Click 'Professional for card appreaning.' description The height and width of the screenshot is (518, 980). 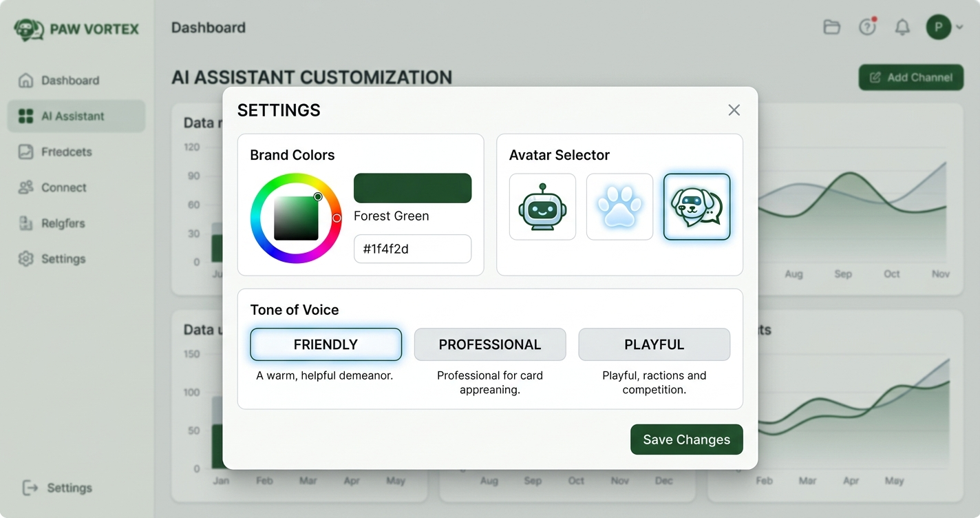[x=490, y=382]
